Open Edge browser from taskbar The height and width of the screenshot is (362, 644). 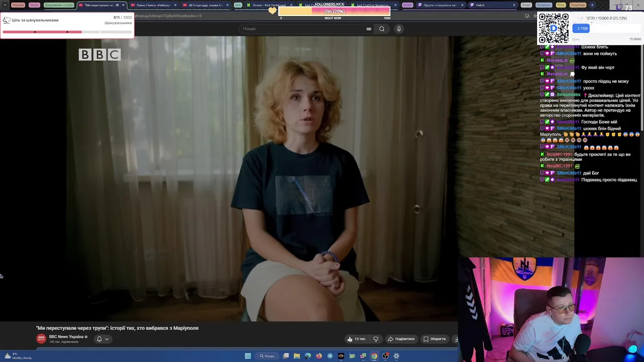pyautogui.click(x=308, y=356)
